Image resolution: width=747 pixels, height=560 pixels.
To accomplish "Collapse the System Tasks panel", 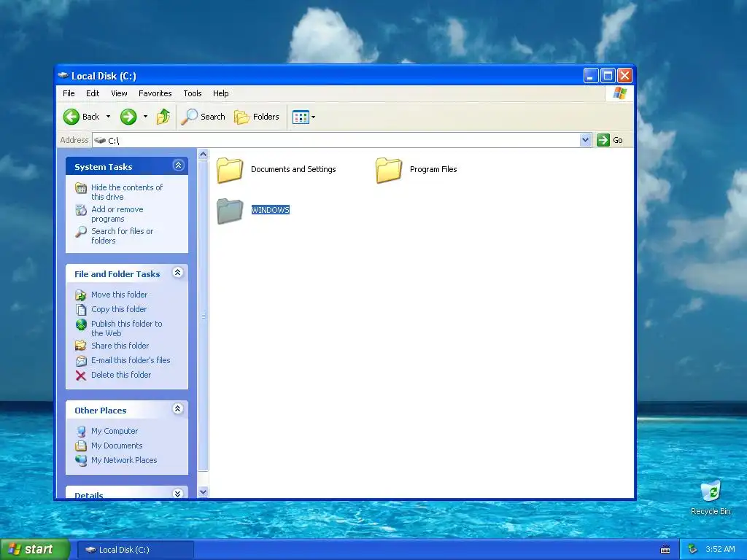I will coord(178,166).
